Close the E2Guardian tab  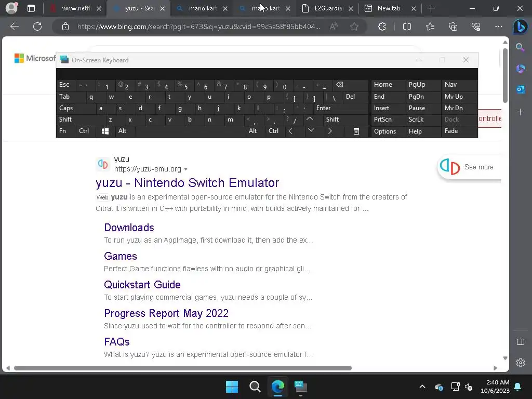click(x=351, y=8)
